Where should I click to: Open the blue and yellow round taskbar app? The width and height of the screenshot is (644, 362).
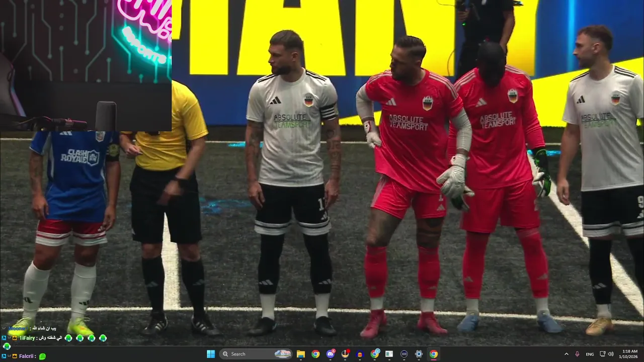click(x=360, y=354)
